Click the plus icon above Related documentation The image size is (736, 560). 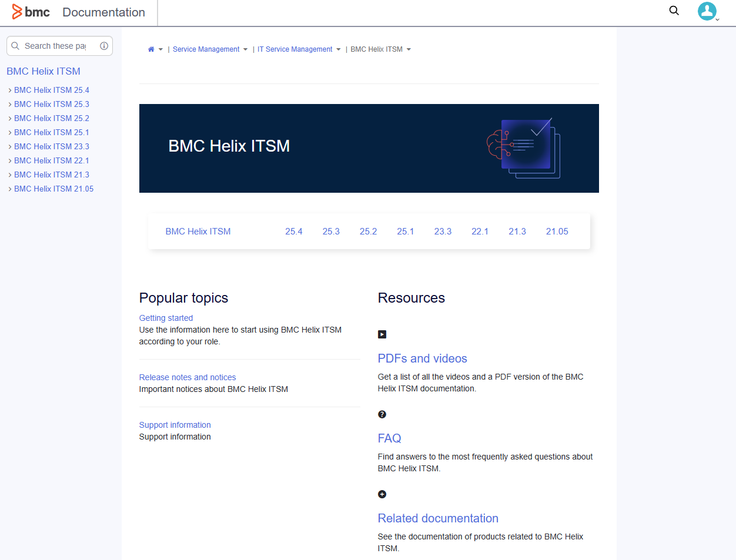[x=382, y=494]
